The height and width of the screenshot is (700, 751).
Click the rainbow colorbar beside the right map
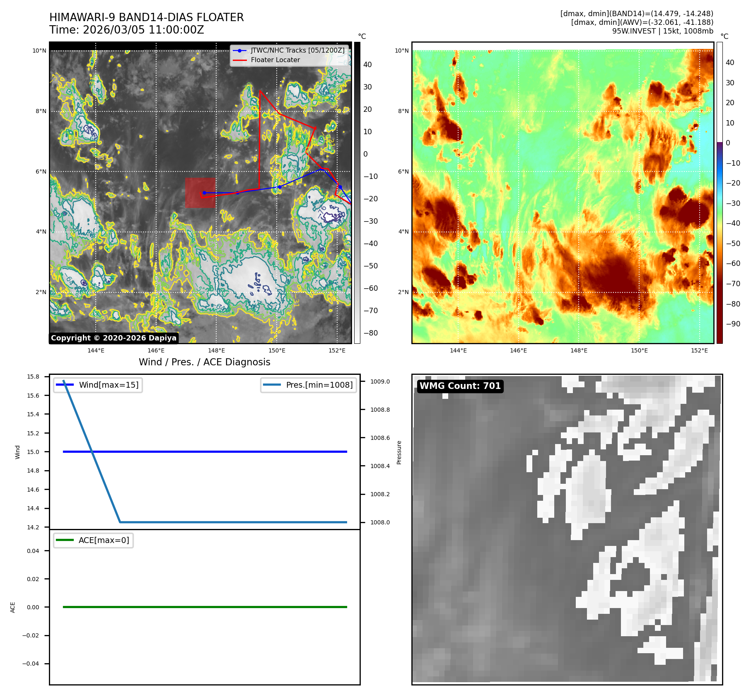[x=720, y=193]
